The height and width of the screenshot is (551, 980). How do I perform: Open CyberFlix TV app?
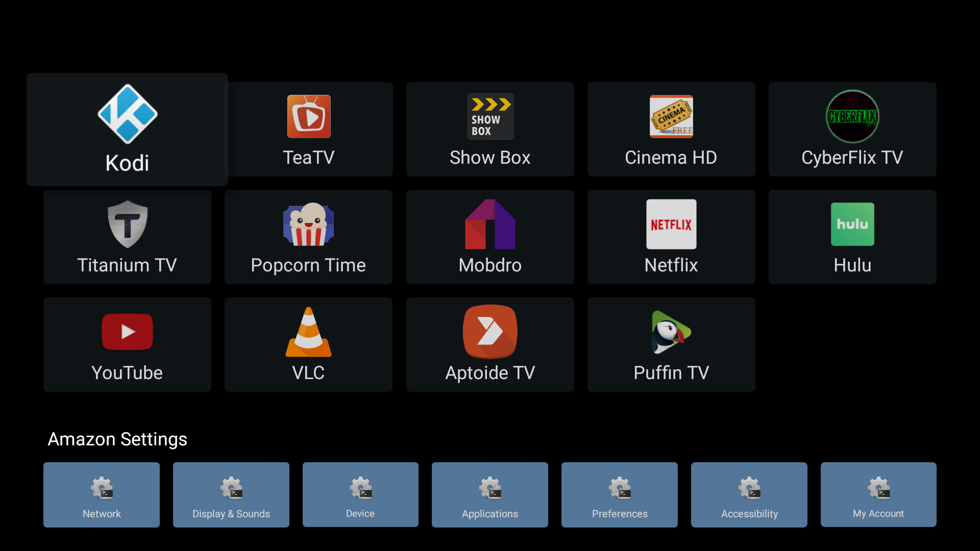click(x=852, y=129)
